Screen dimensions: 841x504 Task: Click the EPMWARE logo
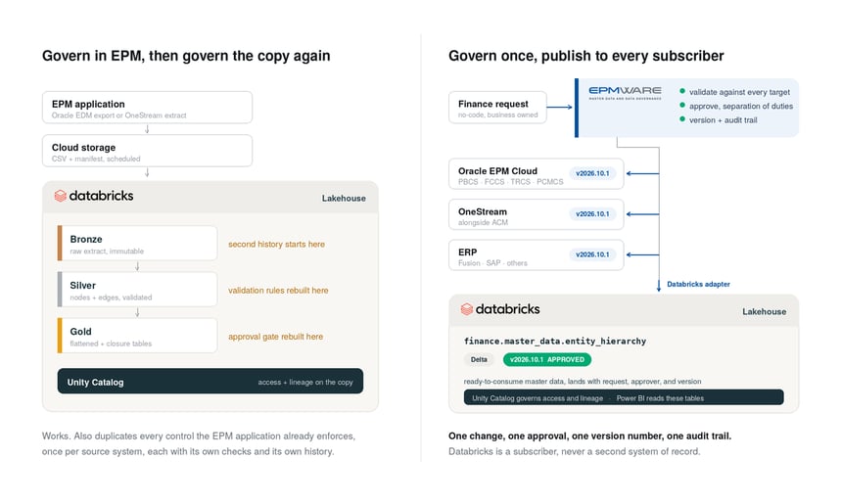pyautogui.click(x=625, y=93)
